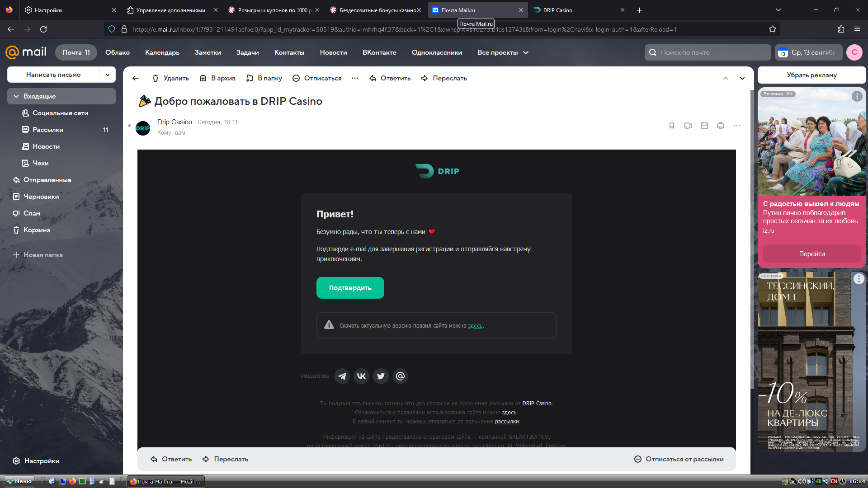Click the Mail.ru logo
868x488 pixels.
pos(26,52)
